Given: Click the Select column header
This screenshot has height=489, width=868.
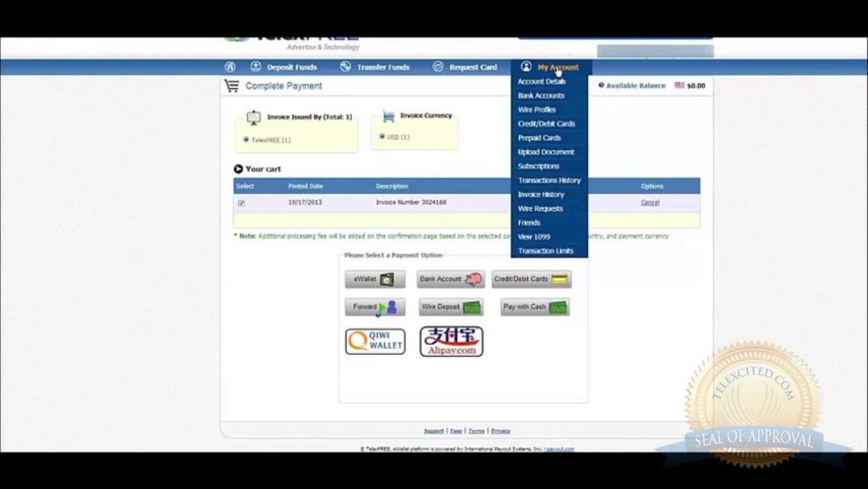Looking at the screenshot, I should [x=245, y=186].
